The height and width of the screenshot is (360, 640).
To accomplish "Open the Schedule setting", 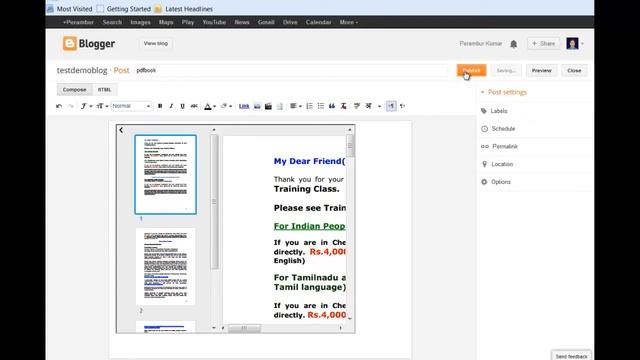I will point(498,129).
